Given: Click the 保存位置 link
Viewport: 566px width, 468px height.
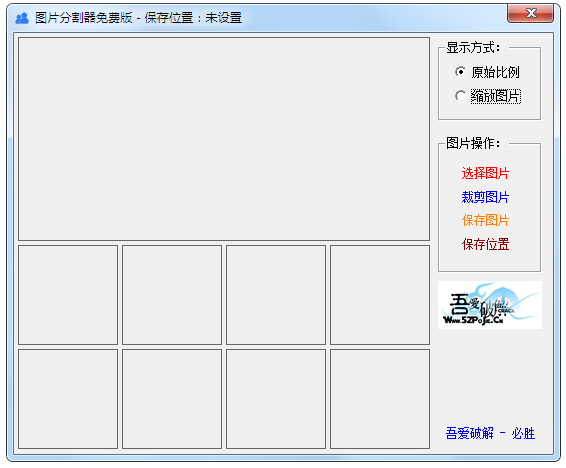Looking at the screenshot, I should coord(485,244).
